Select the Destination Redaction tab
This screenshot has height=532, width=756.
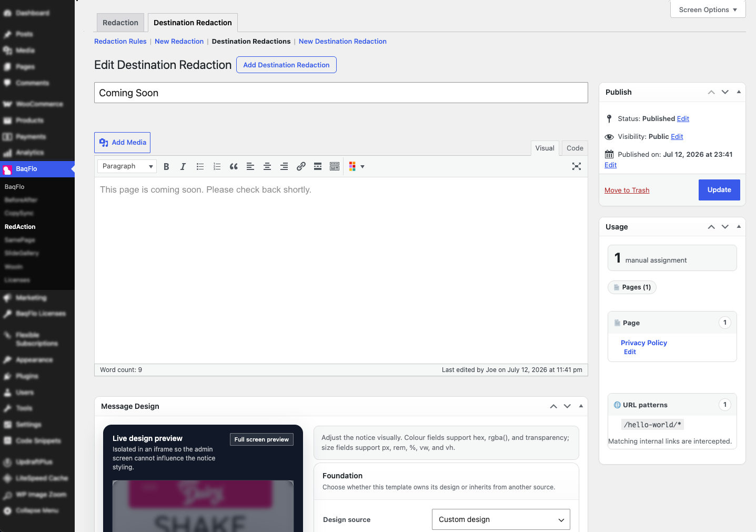[193, 23]
